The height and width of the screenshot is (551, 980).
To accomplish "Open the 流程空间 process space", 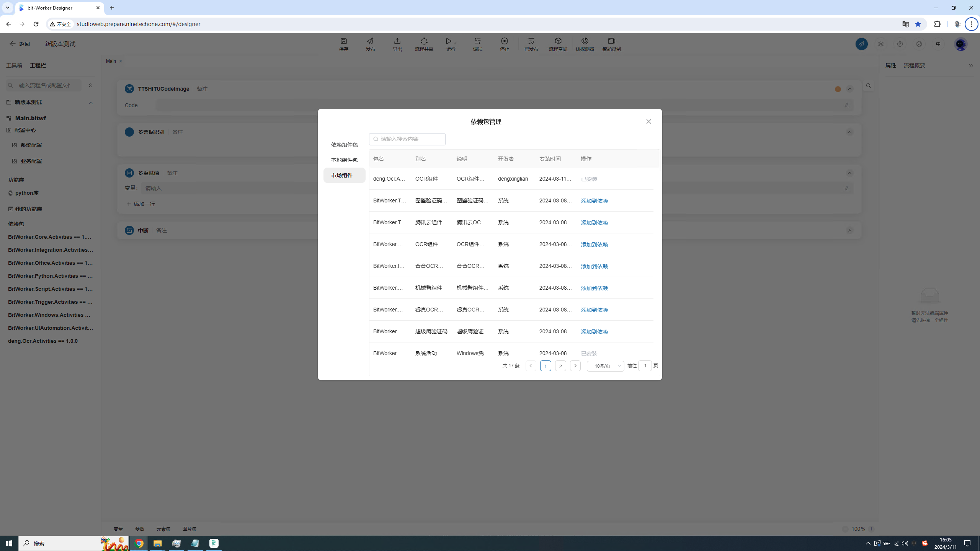I will [558, 44].
